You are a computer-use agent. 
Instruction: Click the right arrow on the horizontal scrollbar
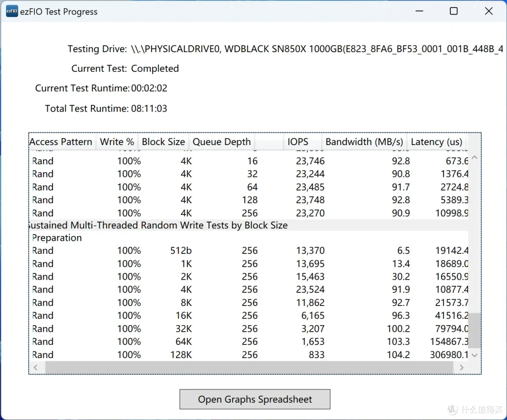461,367
